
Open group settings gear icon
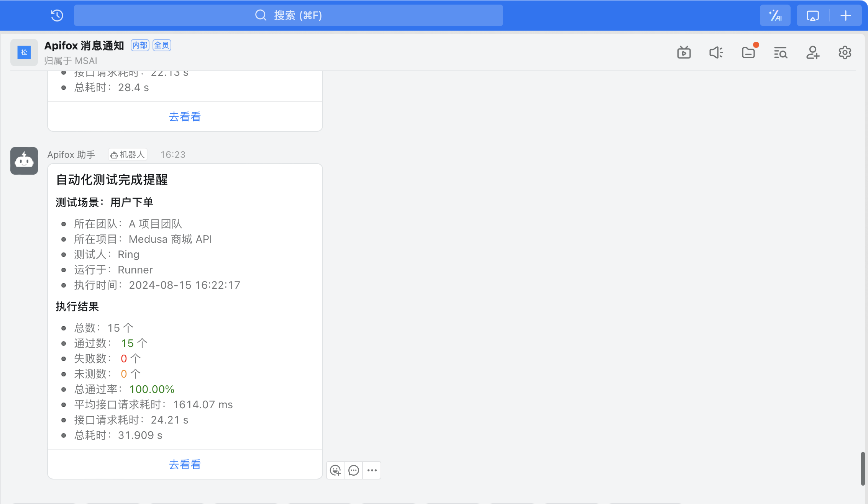845,52
